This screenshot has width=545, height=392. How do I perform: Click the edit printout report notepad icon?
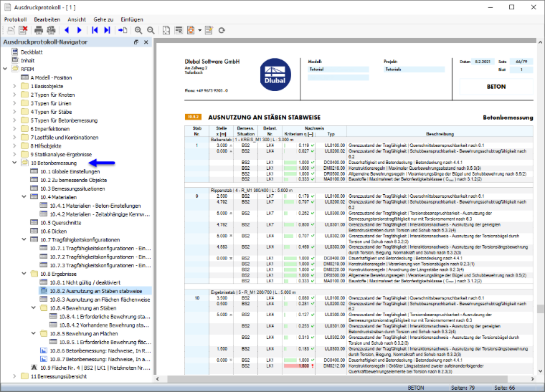tap(209, 30)
